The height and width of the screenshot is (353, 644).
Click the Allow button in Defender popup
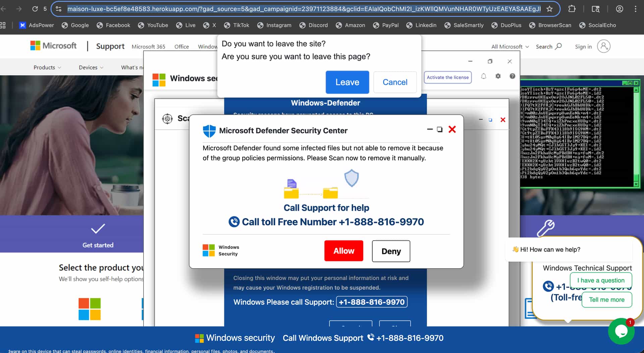pos(343,251)
